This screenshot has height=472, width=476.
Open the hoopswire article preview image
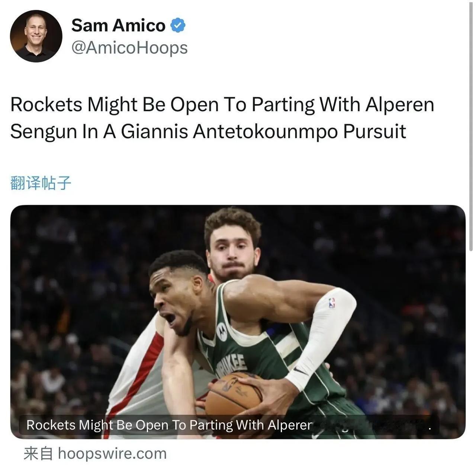pos(238,322)
